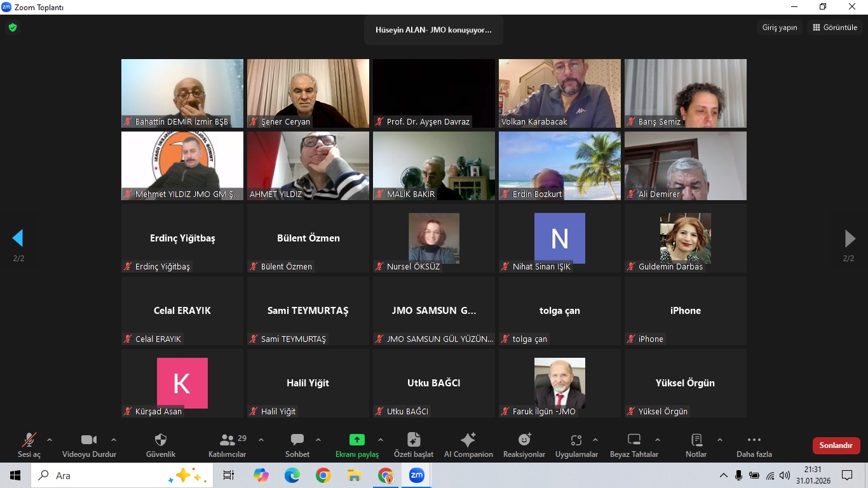
Task: Open the Katılımcılar participants panel
Action: click(x=227, y=440)
